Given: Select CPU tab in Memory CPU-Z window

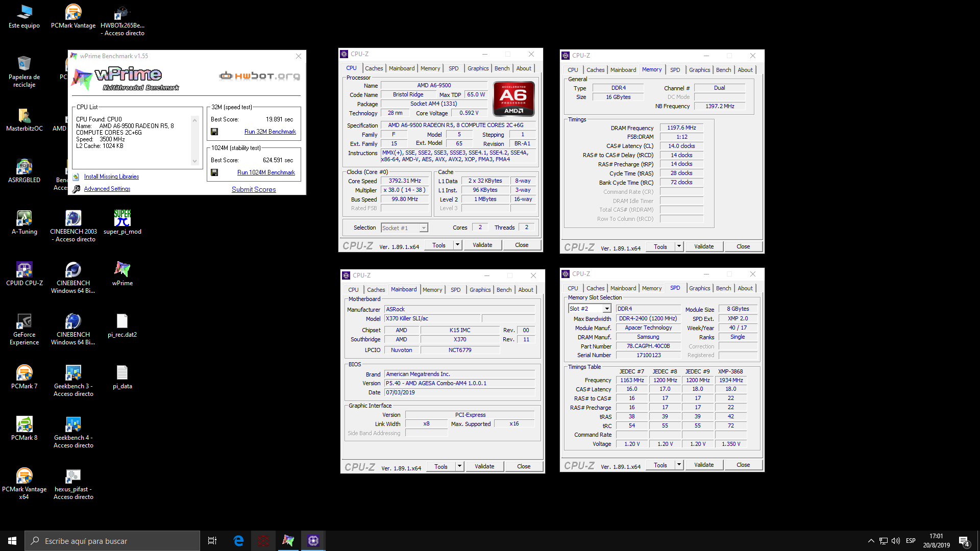Looking at the screenshot, I should [x=573, y=70].
